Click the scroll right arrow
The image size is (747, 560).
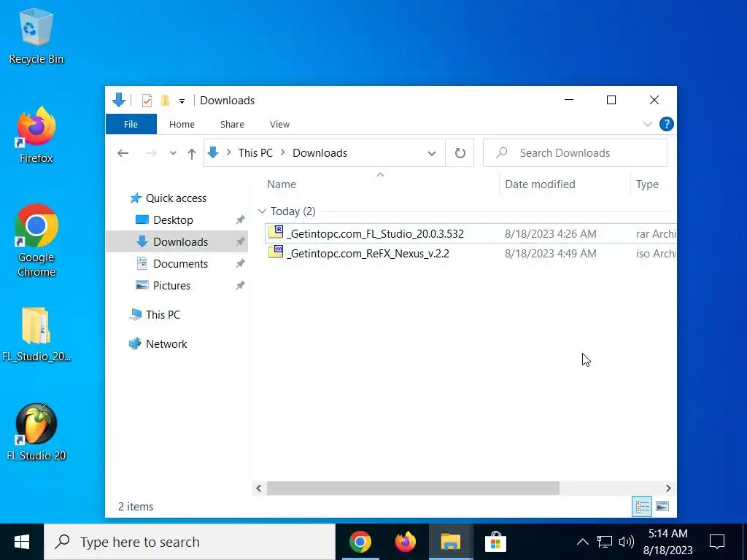668,488
